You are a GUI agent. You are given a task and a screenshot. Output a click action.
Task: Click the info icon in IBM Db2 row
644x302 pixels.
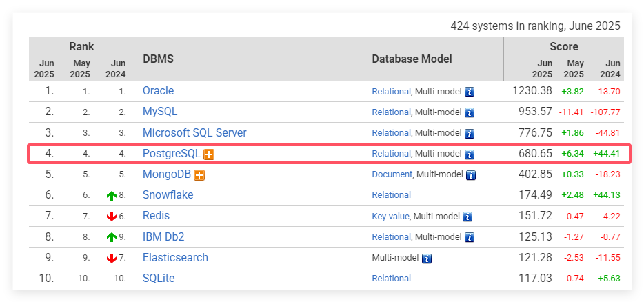point(470,237)
